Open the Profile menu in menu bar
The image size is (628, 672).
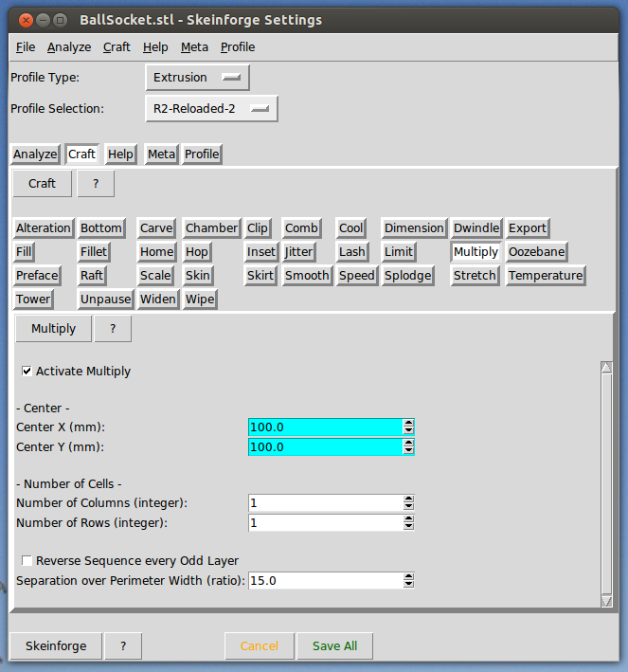pos(238,46)
